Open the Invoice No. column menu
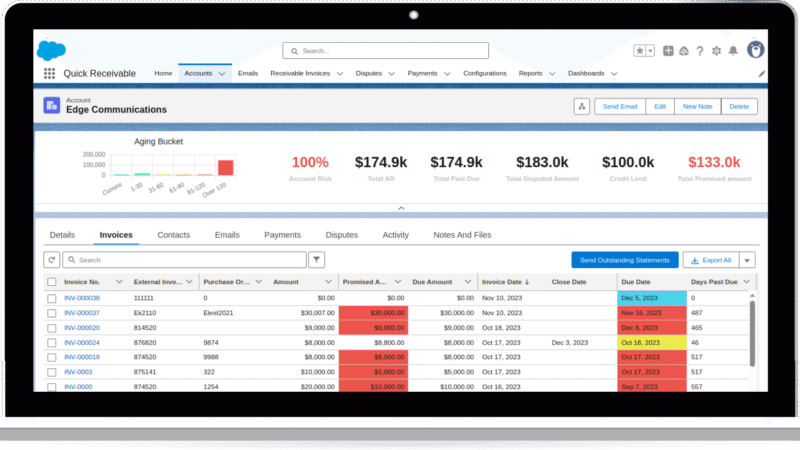 pyautogui.click(x=119, y=282)
